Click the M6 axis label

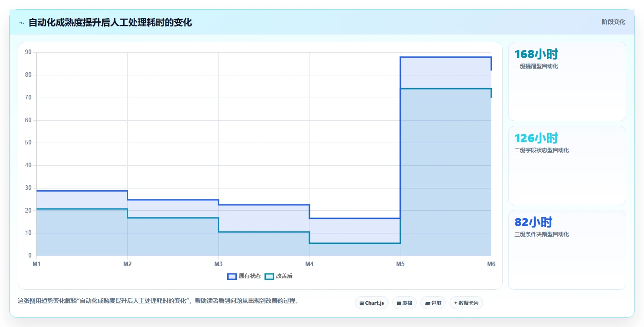click(x=491, y=264)
